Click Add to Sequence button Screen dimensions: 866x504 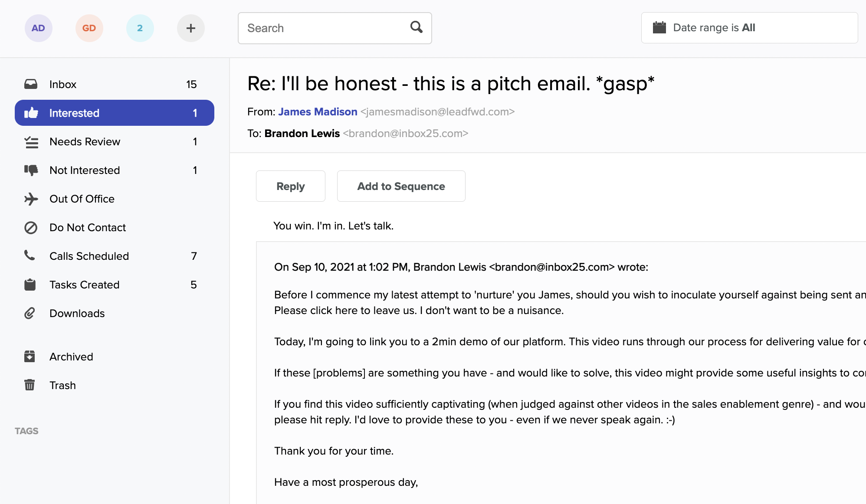[x=401, y=186]
